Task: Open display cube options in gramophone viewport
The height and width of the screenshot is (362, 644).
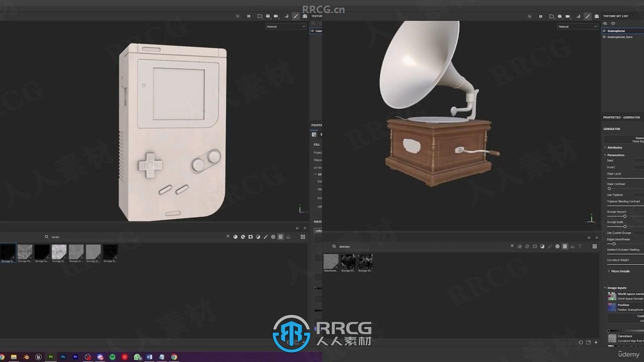Action: click(560, 17)
